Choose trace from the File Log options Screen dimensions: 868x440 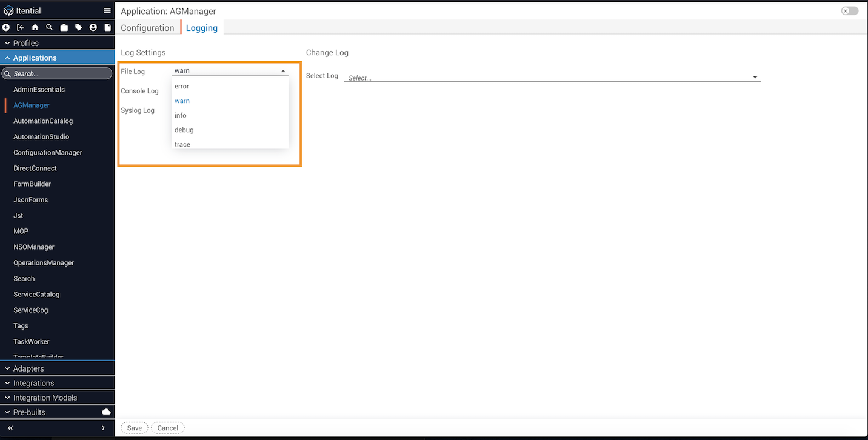(230, 144)
